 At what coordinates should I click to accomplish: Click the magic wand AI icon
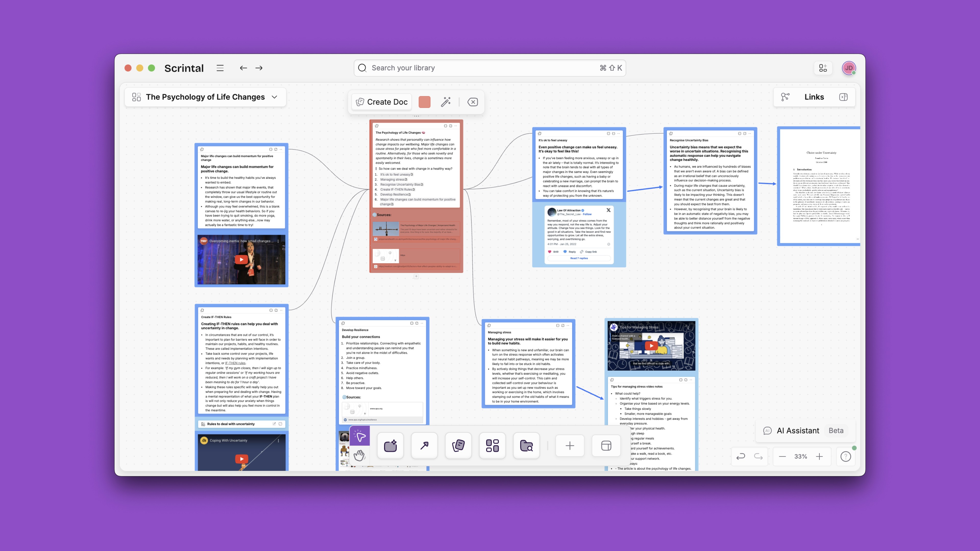pyautogui.click(x=446, y=102)
